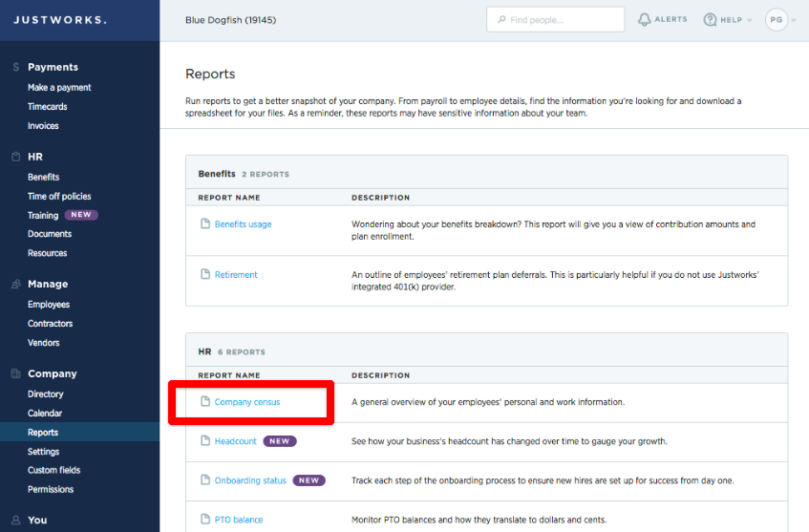The width and height of the screenshot is (809, 532).
Task: Click the person icon beside You
Action: (16, 521)
